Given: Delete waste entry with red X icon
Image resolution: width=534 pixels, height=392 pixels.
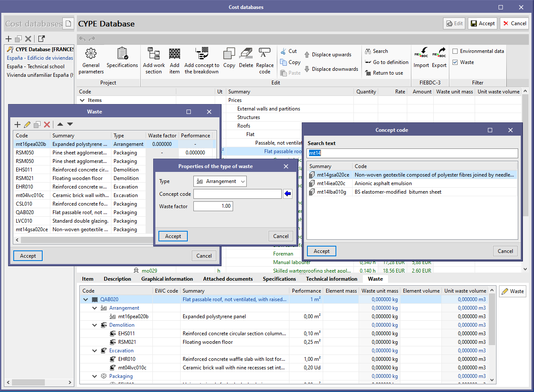Looking at the screenshot, I should (x=47, y=125).
